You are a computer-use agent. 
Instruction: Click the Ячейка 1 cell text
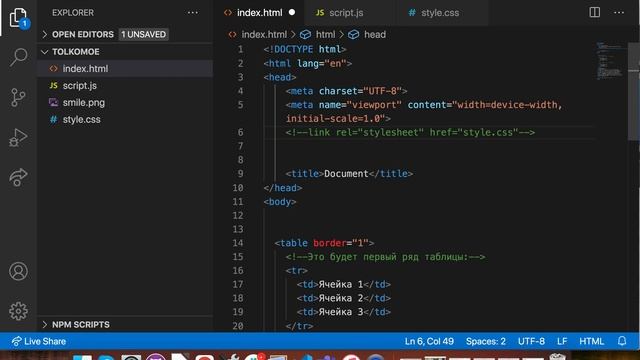point(340,284)
